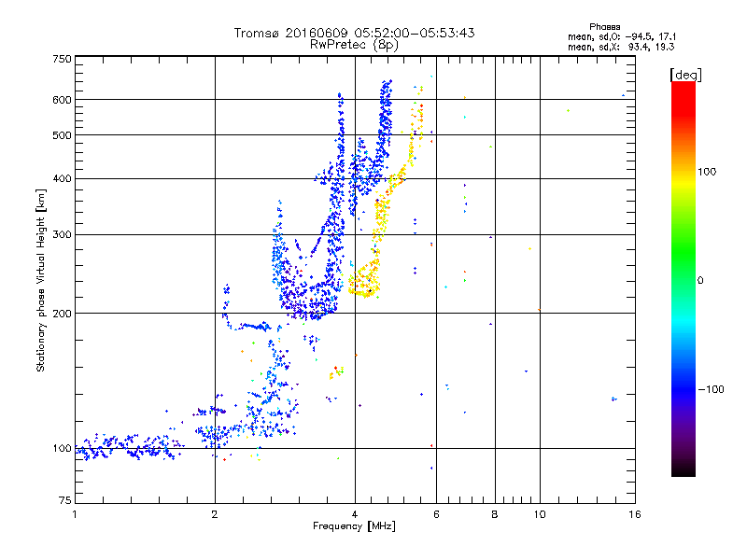Image resolution: width=747 pixels, height=560 pixels.
Task: Click the y-axis tick label '200'
Action: 62,314
